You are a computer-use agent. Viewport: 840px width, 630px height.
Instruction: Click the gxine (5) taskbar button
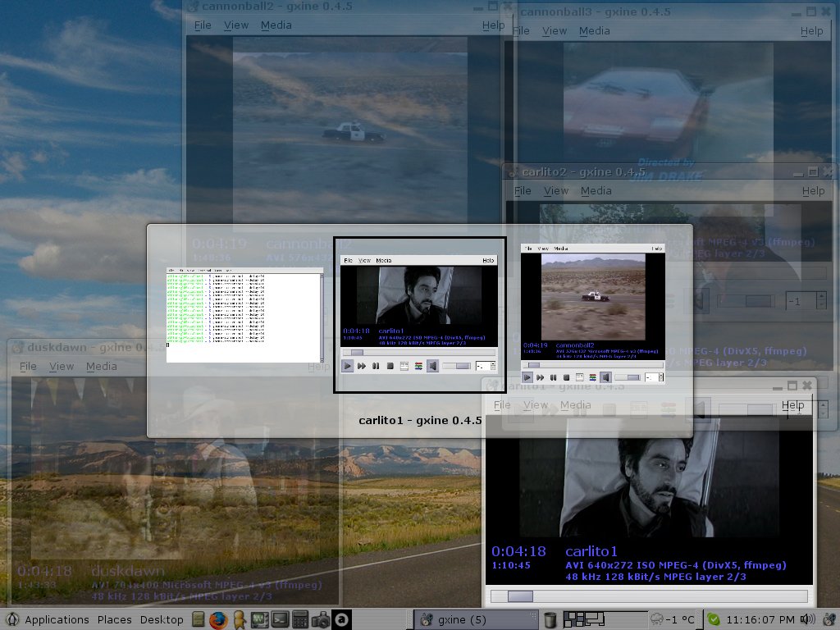(477, 620)
